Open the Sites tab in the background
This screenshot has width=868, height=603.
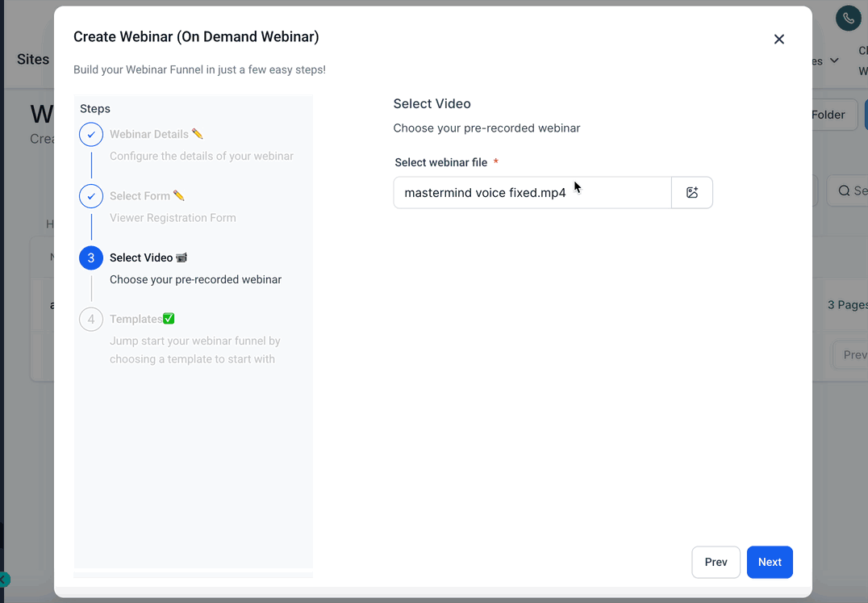[x=33, y=59]
